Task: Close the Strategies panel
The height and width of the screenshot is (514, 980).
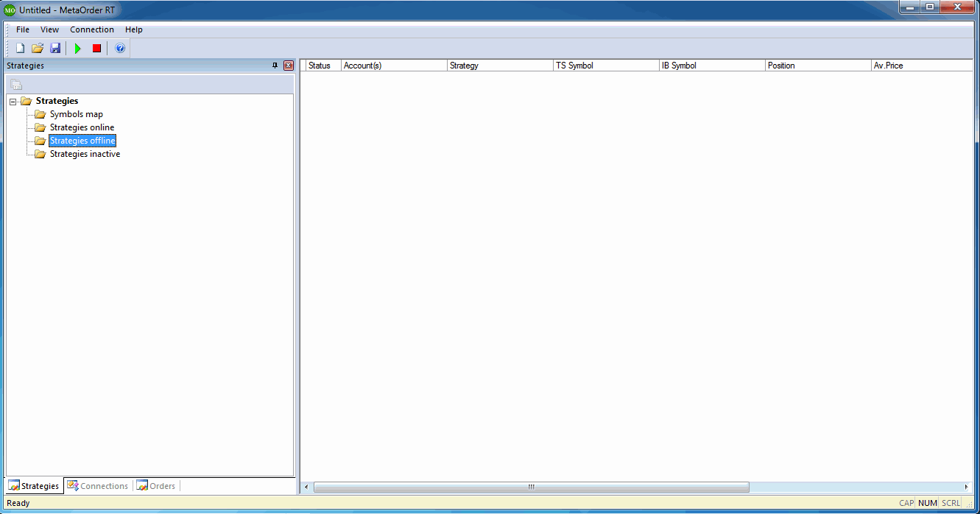Action: coord(288,66)
